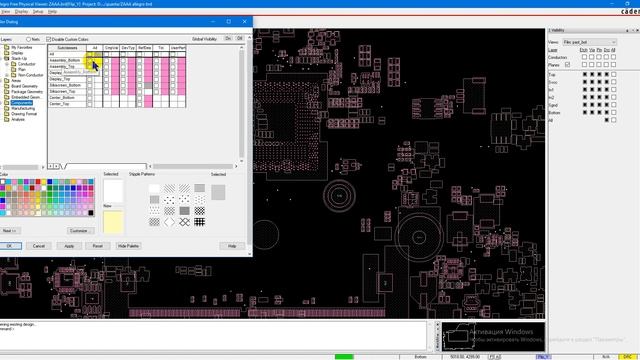Screen dimensions: 640x360
Task: Confirm the dialog with OK
Action: [9, 246]
